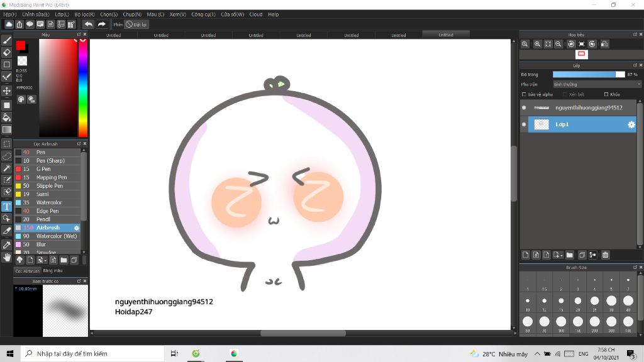
Task: Select the G Pen brush
Action: pos(48,169)
